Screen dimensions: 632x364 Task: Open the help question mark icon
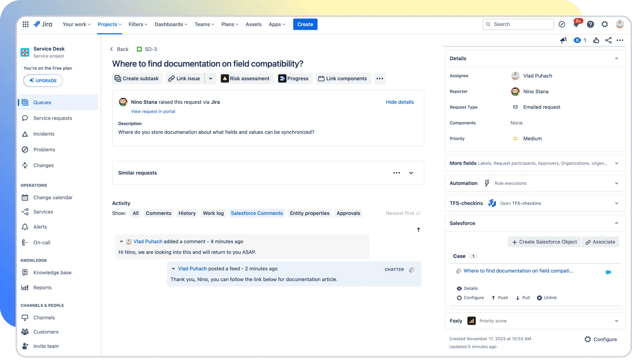pos(590,24)
